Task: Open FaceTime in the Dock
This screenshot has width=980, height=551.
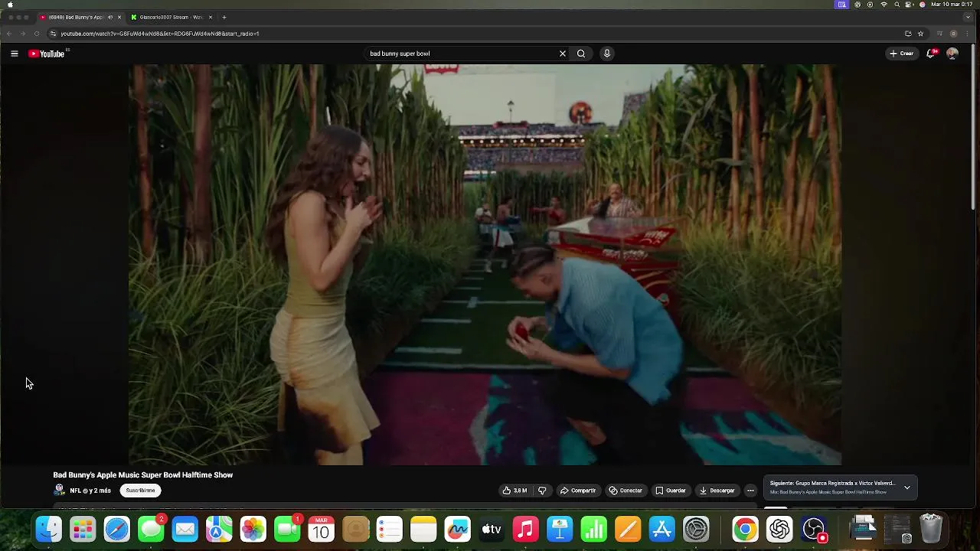Action: tap(287, 530)
